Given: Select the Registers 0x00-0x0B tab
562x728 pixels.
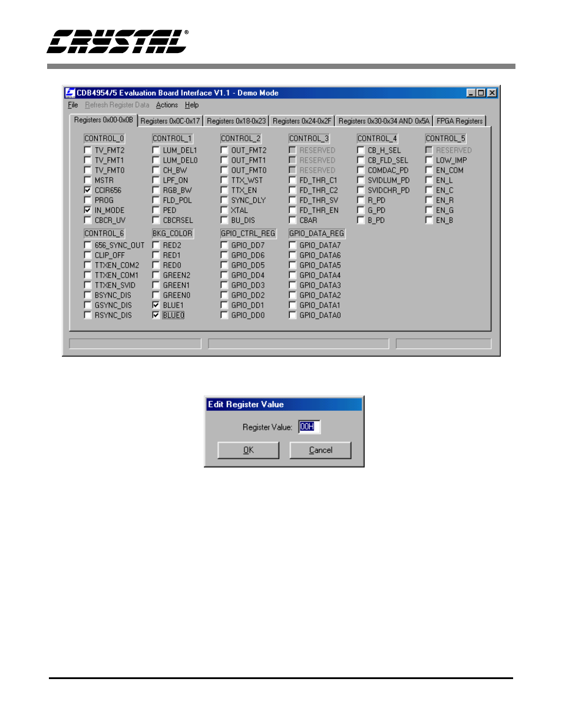Looking at the screenshot, I should (103, 120).
